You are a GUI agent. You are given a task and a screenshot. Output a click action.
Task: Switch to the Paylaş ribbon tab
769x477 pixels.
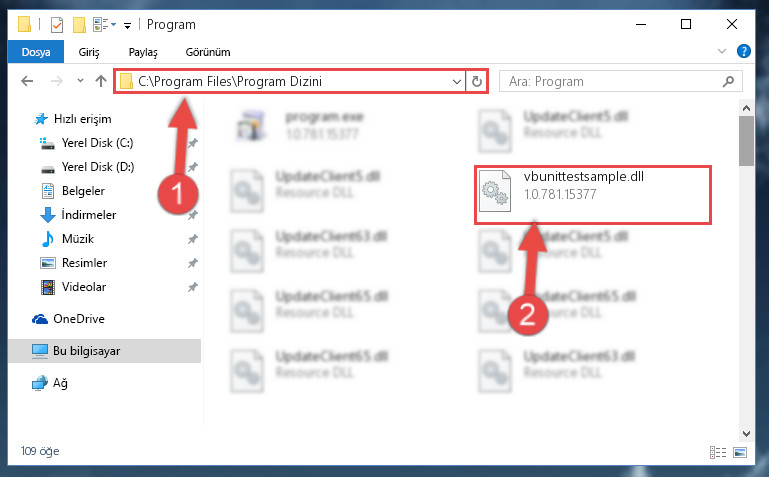pos(143,52)
